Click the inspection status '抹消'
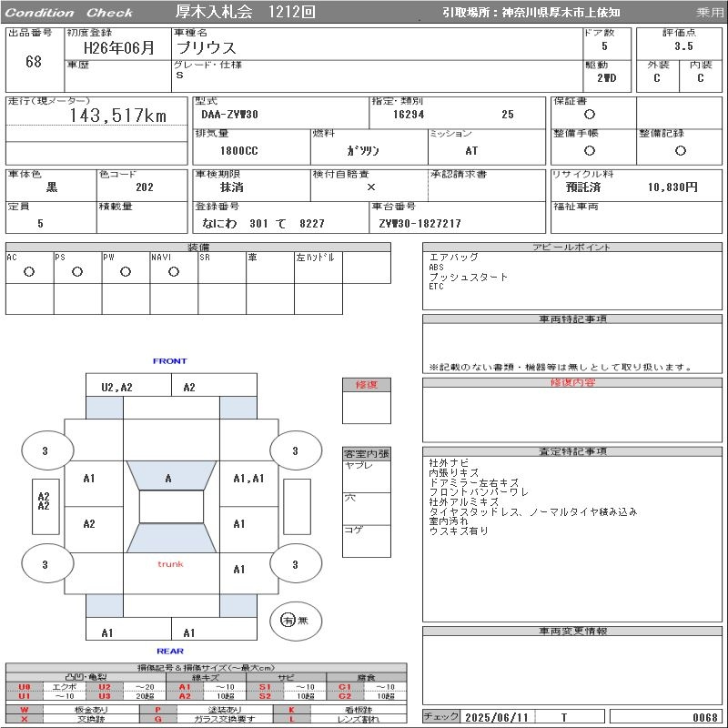This screenshot has height=728, width=728. pyautogui.click(x=232, y=187)
